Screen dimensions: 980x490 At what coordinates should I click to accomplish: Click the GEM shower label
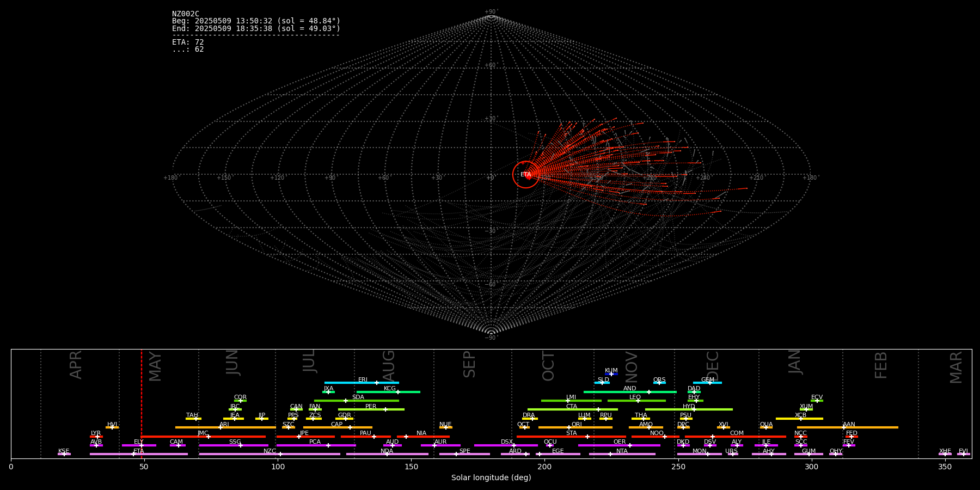708,380
